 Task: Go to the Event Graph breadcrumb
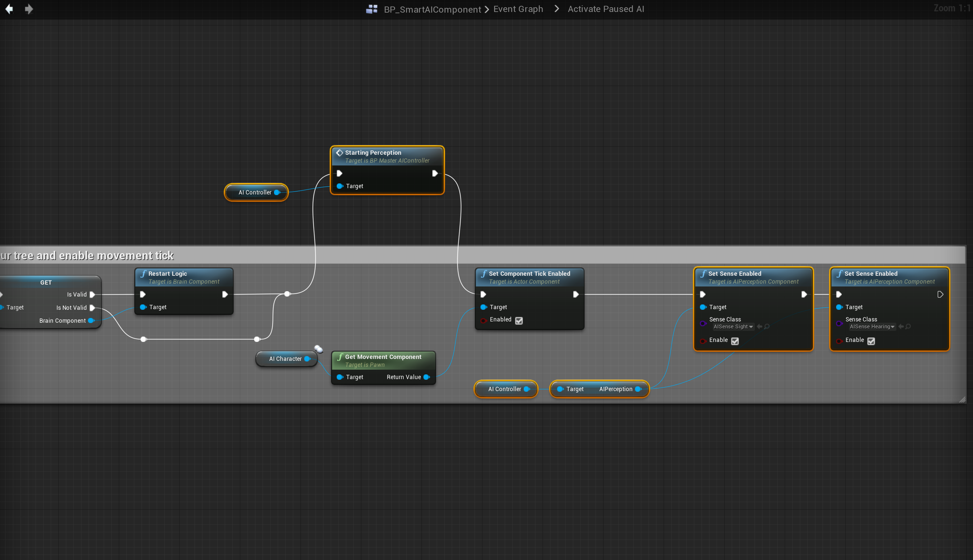[x=518, y=9]
